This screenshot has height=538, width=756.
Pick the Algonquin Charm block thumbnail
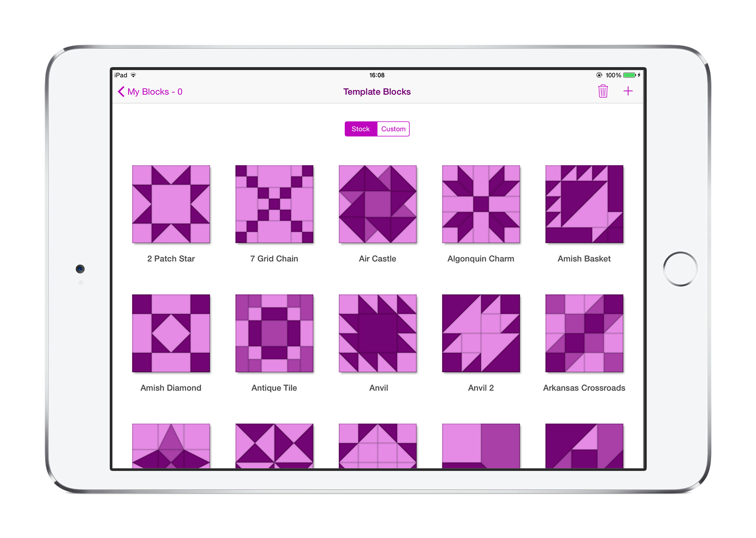point(481,204)
